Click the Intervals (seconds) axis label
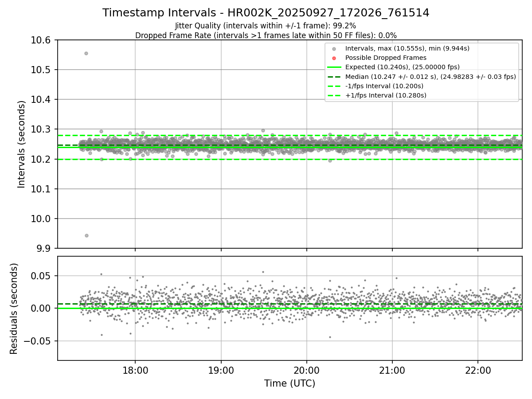Screen dimensions: 532x399 click(22, 144)
